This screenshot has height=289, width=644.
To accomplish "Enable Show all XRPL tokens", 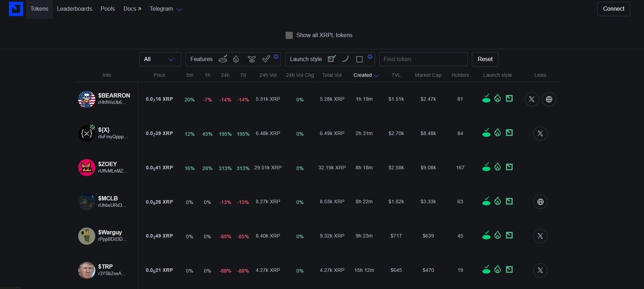I will (289, 34).
